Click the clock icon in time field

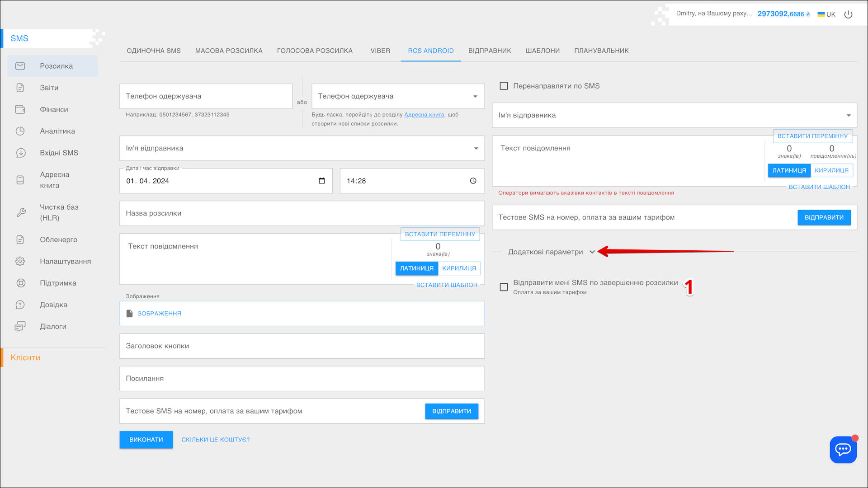point(473,181)
